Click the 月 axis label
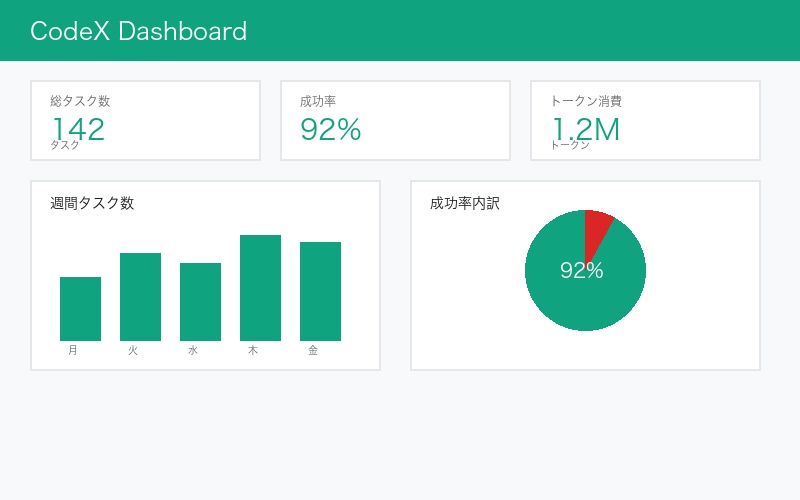The image size is (800, 500). (73, 351)
